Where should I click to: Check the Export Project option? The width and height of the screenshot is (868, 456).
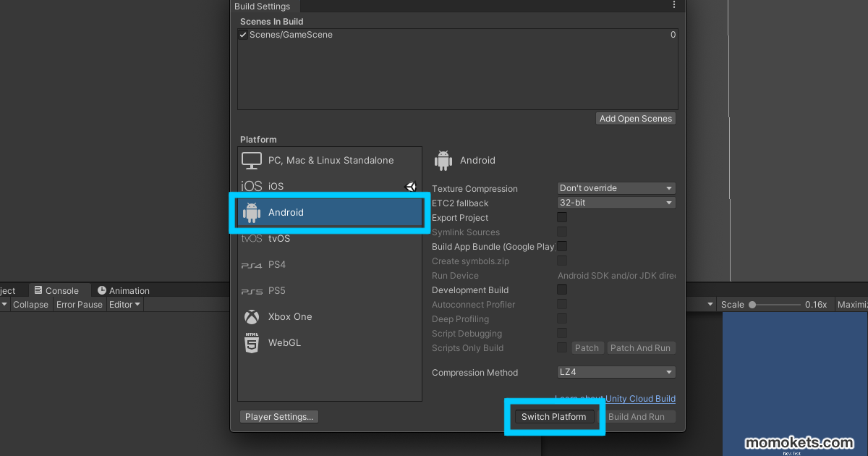click(562, 217)
